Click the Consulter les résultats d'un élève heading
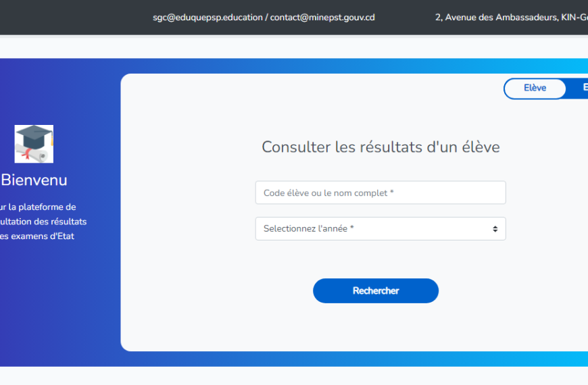Image resolution: width=588 pixels, height=385 pixels. pyautogui.click(x=381, y=147)
